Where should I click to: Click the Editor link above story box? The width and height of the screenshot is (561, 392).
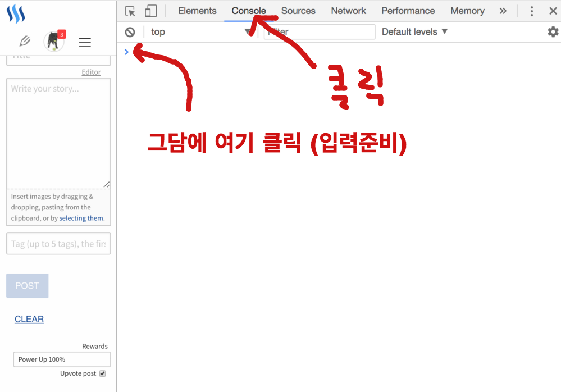(x=91, y=72)
